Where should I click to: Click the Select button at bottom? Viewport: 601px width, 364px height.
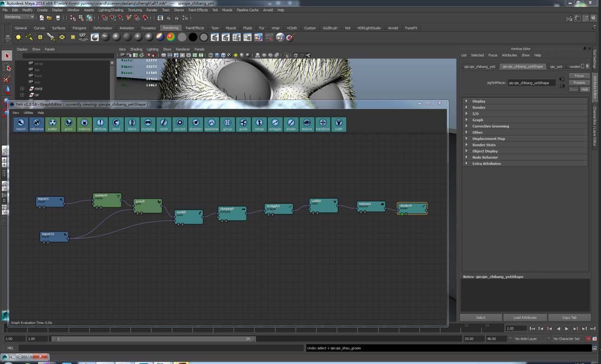(481, 318)
